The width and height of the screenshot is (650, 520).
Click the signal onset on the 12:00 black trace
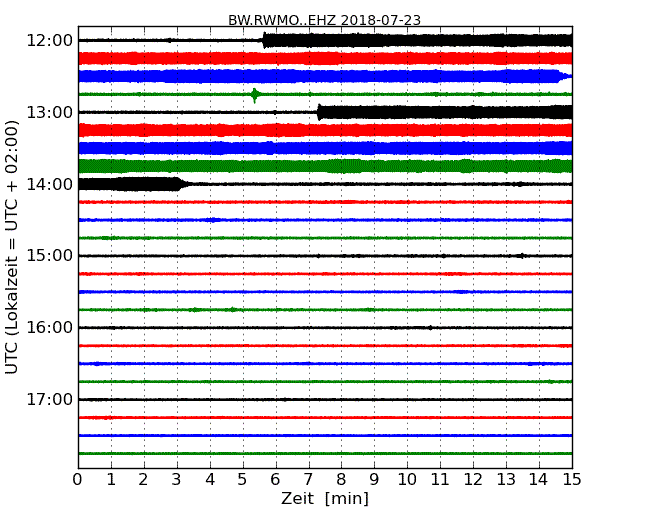(x=264, y=41)
